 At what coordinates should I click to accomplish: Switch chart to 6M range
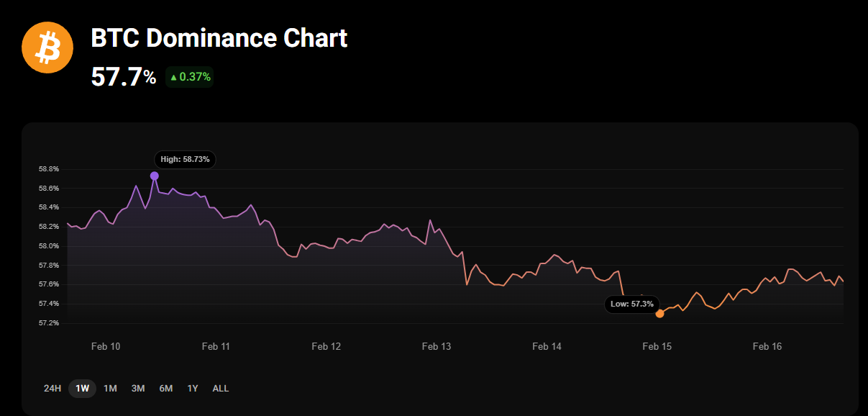point(166,389)
